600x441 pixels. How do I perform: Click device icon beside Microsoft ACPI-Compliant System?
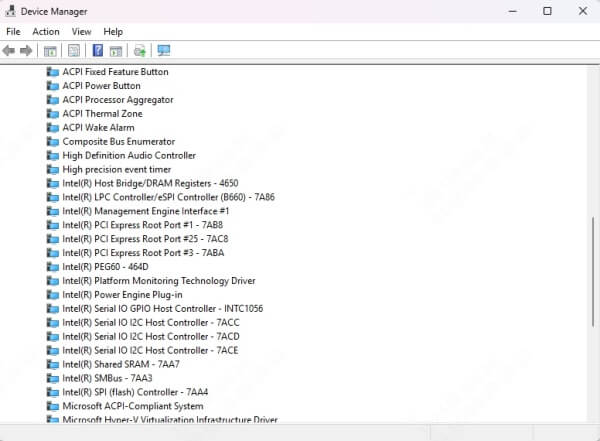(x=52, y=406)
